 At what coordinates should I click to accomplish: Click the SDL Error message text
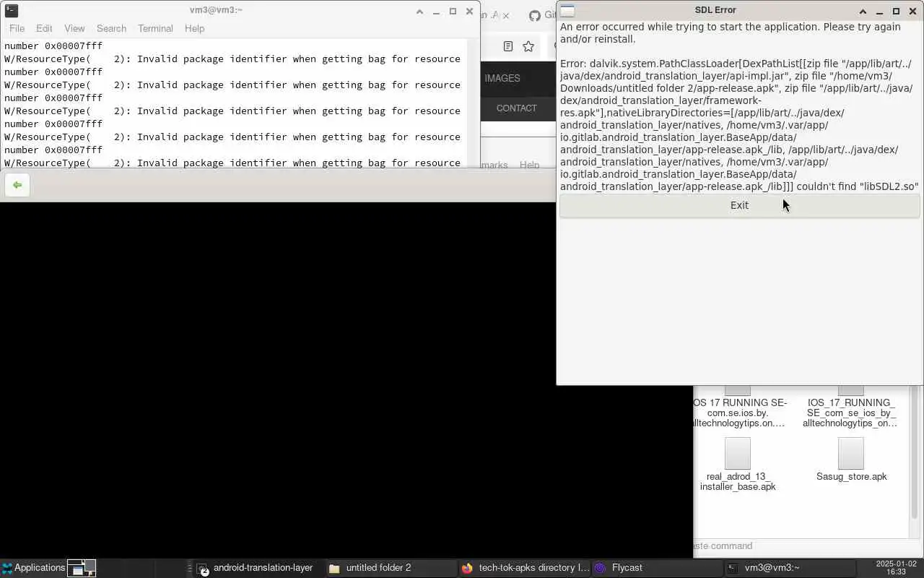click(739, 106)
